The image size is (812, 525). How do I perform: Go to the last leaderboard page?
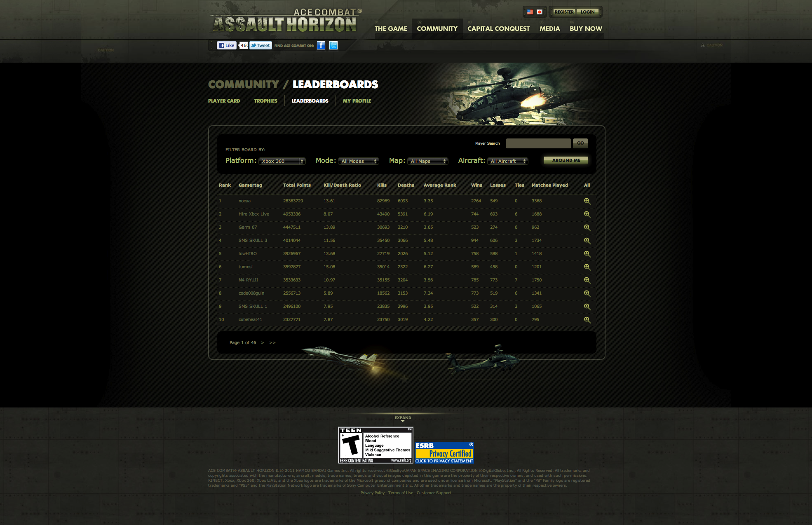(272, 343)
